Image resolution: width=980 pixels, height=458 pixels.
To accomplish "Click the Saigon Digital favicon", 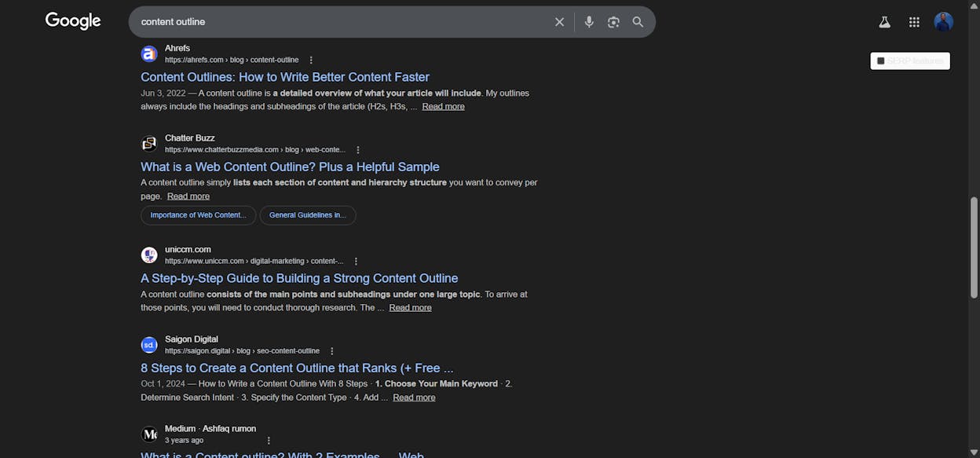I will pyautogui.click(x=149, y=345).
